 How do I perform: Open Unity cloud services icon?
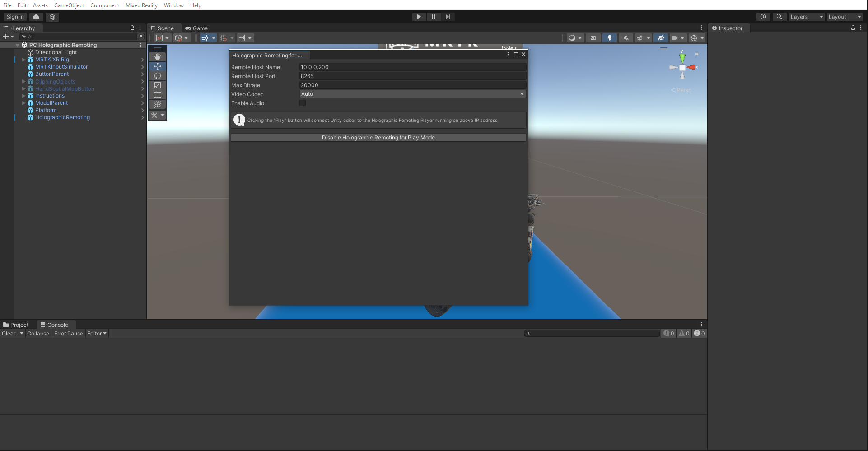click(36, 17)
